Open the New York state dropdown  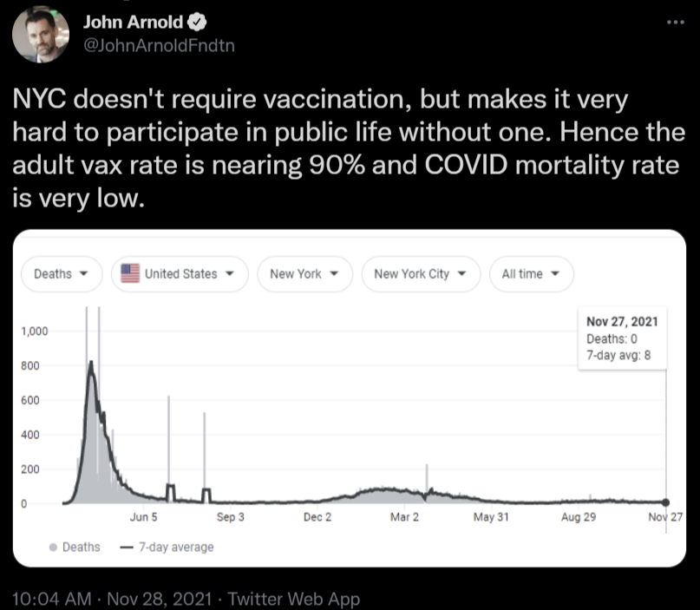click(x=304, y=273)
